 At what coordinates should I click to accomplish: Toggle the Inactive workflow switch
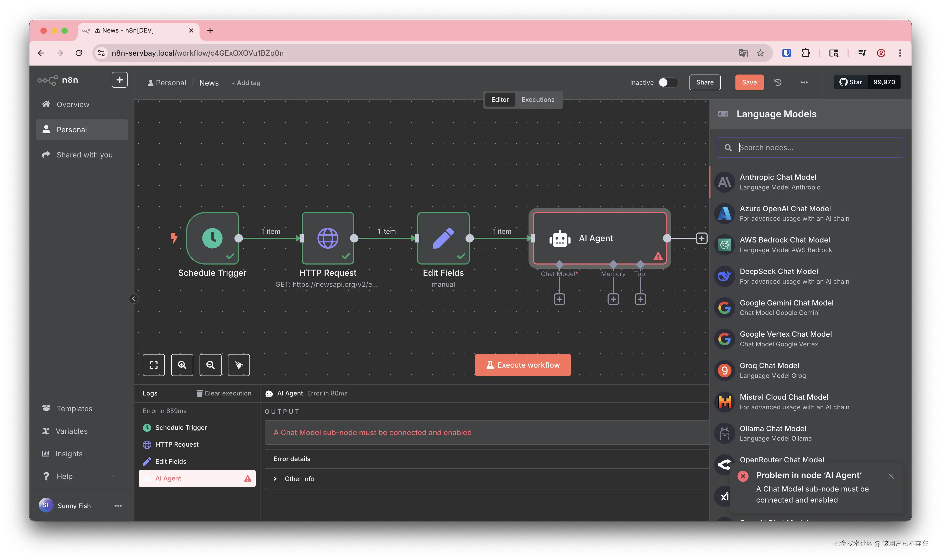coord(668,82)
